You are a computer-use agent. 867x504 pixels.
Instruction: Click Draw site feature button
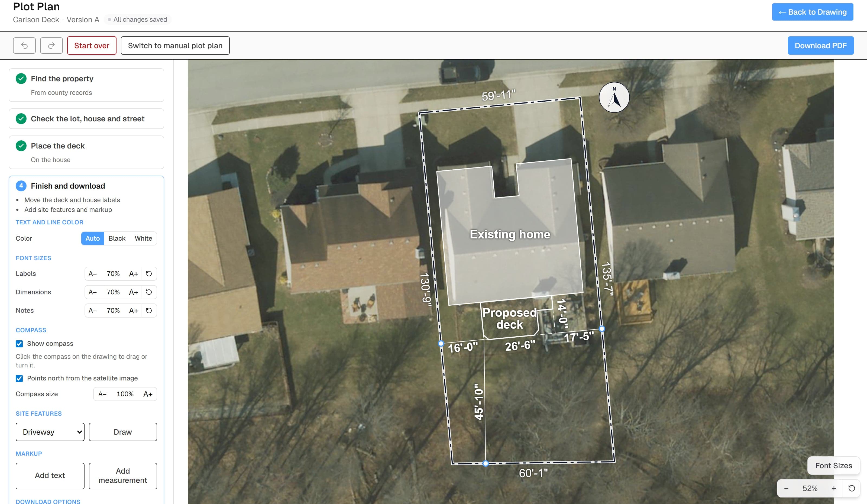tap(123, 432)
